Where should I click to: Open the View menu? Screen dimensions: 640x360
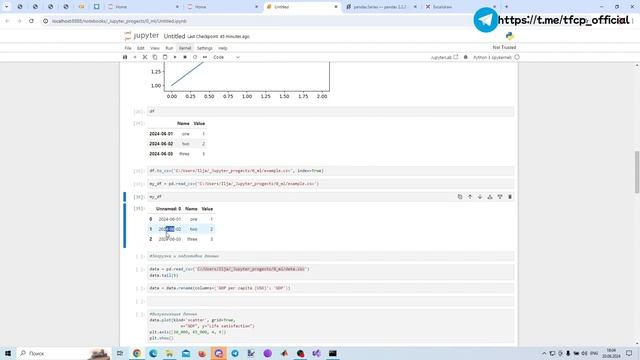tap(155, 48)
